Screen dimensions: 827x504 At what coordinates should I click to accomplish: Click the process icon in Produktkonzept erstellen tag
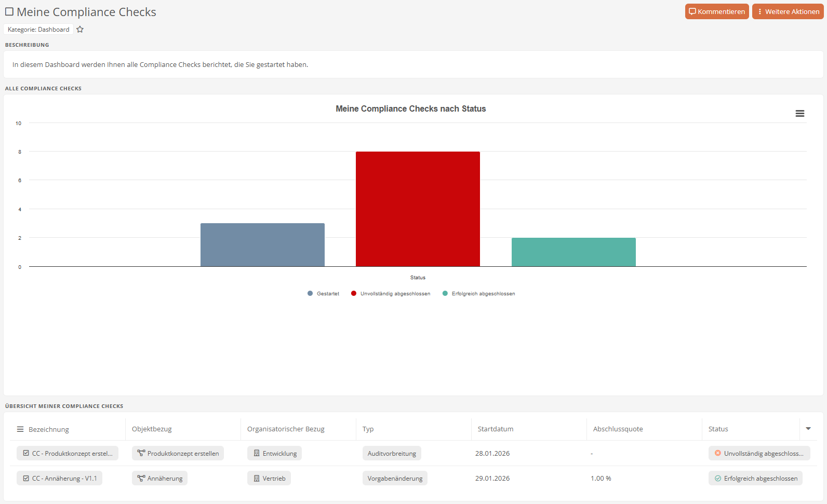click(x=141, y=453)
